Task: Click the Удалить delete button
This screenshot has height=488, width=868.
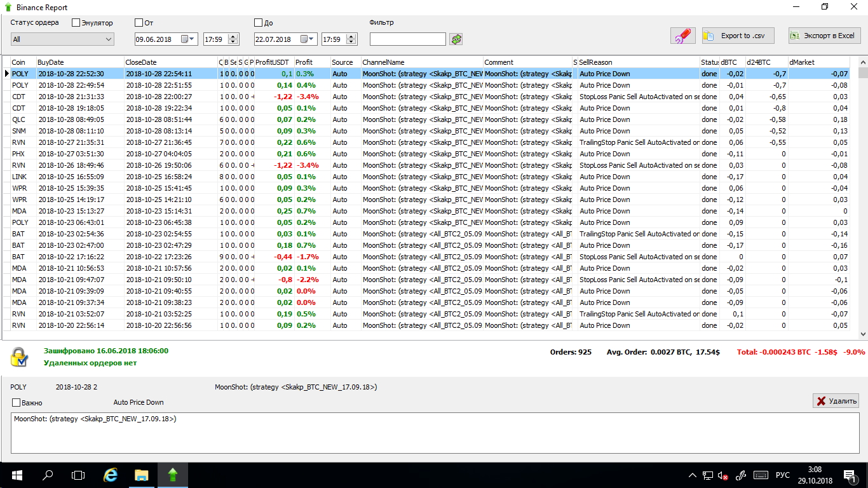Action: pos(836,400)
